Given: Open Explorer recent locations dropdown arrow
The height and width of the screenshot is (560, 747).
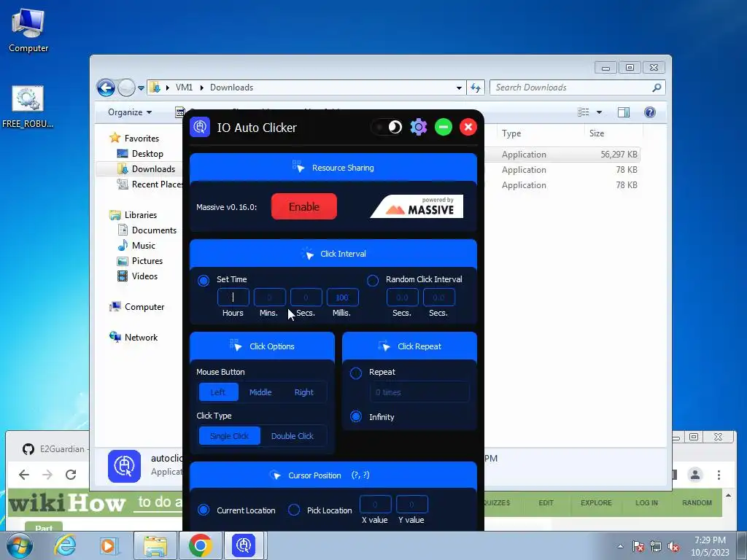Looking at the screenshot, I should [141, 88].
